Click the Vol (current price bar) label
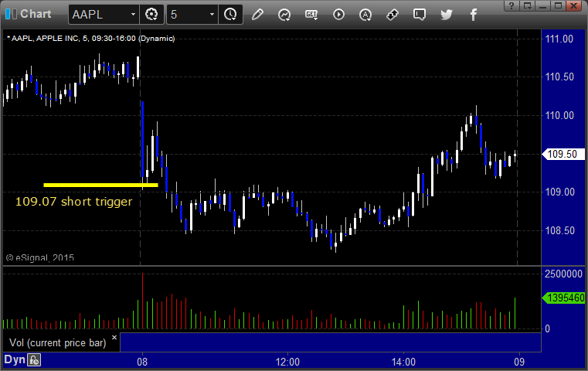 (x=58, y=342)
